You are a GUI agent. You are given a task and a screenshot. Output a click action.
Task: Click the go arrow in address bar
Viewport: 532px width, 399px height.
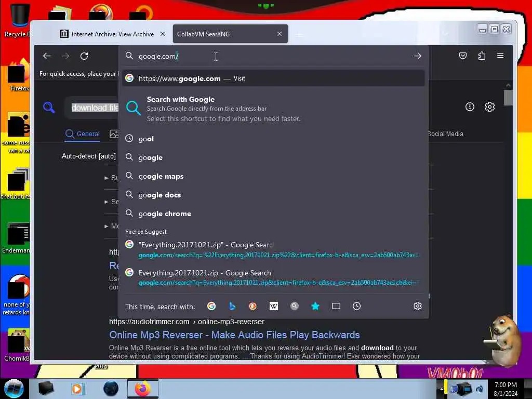click(417, 56)
